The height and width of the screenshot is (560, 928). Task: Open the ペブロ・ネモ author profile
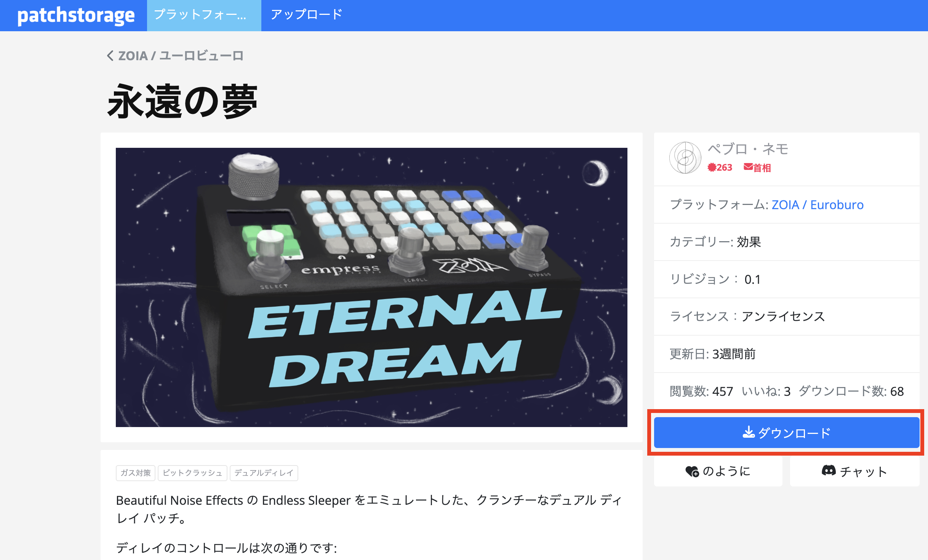[748, 149]
